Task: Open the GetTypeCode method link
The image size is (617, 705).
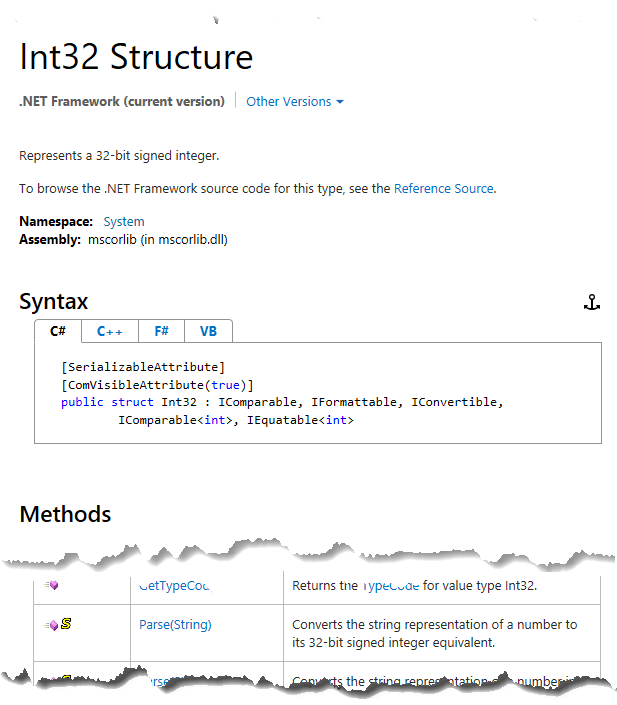Action: coord(174,585)
